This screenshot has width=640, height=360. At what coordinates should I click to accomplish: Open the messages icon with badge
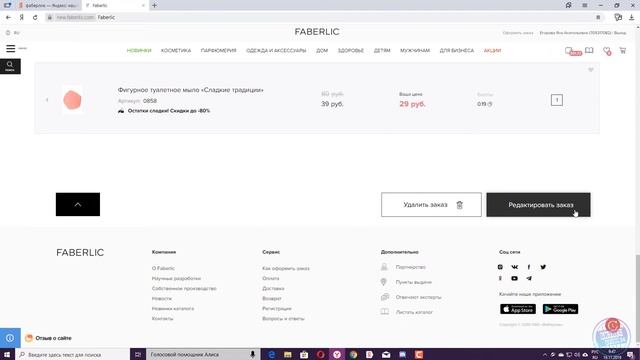click(572, 51)
